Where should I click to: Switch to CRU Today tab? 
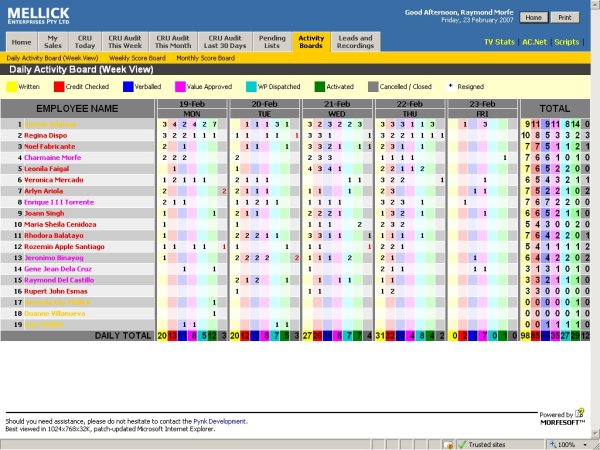pyautogui.click(x=85, y=42)
